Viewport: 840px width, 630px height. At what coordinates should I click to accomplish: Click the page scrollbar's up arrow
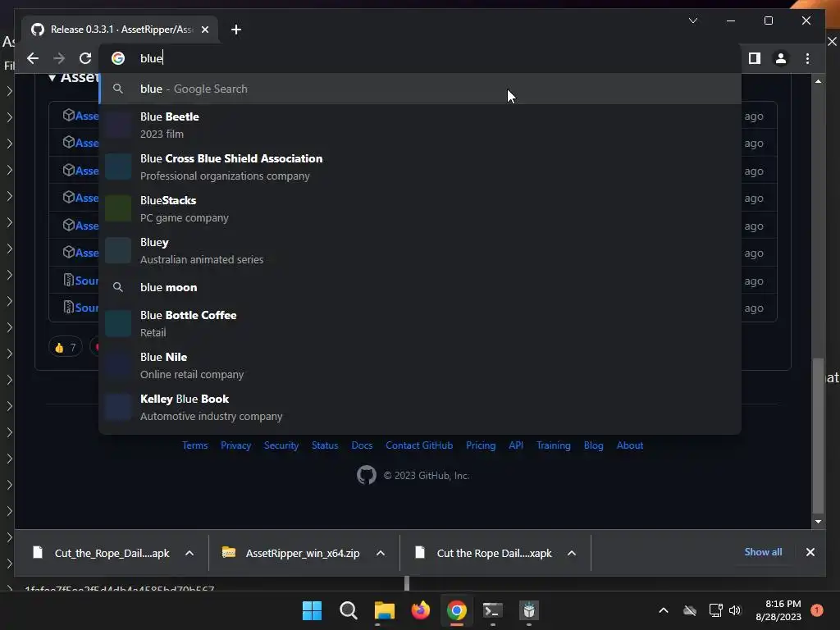818,81
